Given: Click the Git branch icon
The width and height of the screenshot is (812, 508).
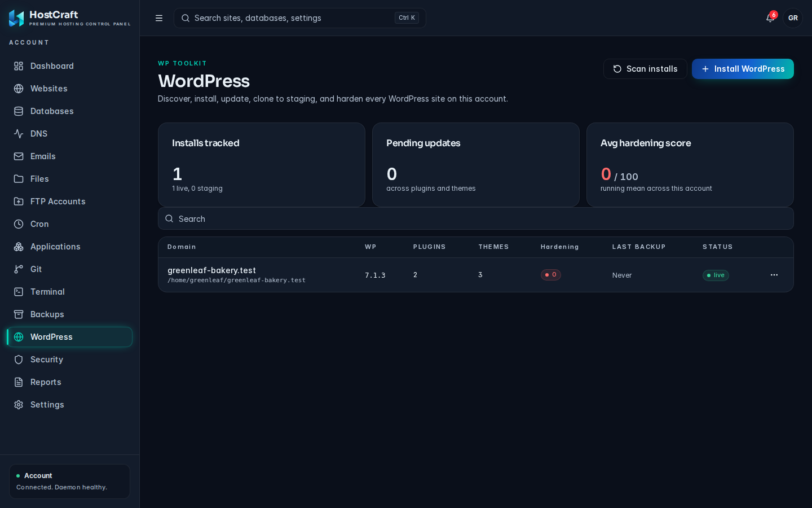Looking at the screenshot, I should pyautogui.click(x=19, y=269).
